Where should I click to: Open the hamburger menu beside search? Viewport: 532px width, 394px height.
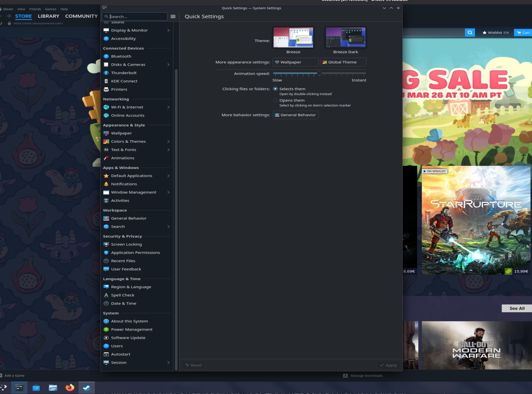pyautogui.click(x=173, y=17)
